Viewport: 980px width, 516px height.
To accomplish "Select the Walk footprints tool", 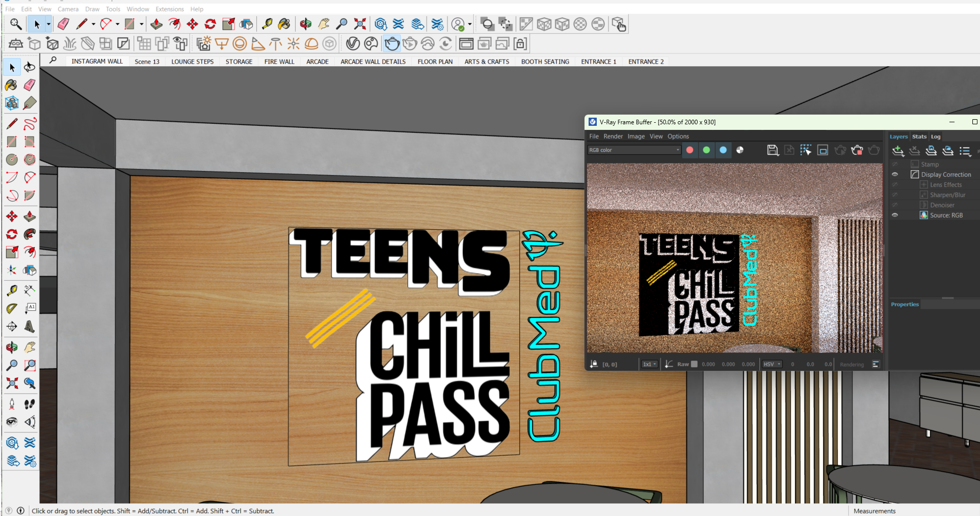I will 30,404.
